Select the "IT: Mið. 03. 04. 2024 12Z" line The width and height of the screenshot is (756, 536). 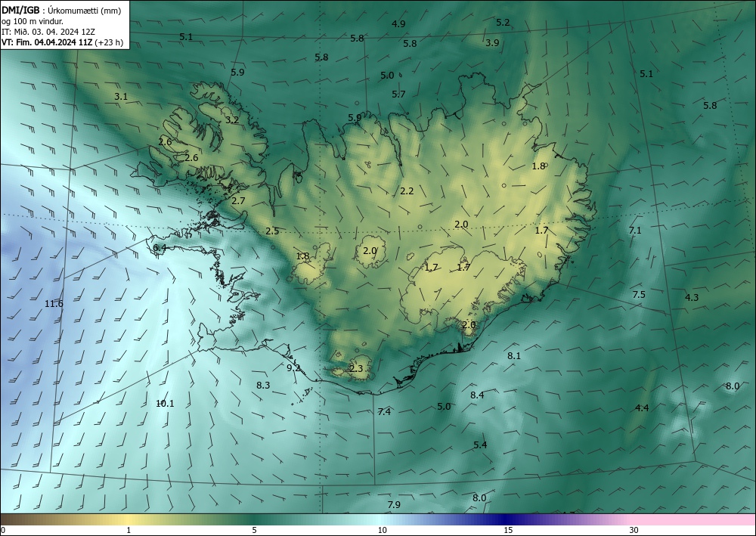(x=48, y=32)
